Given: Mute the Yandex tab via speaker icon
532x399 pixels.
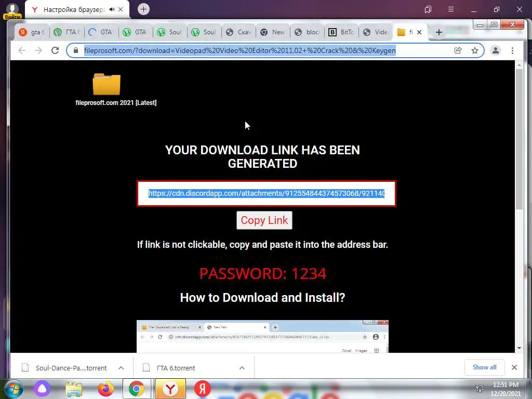Looking at the screenshot, I should [x=112, y=9].
